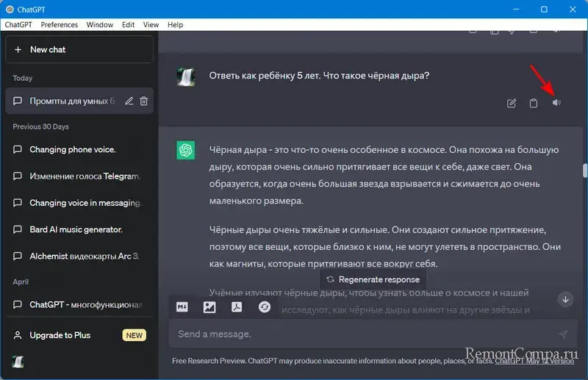588x380 pixels.
Task: Open the ChatGPT May 12 Version link
Action: (534, 361)
